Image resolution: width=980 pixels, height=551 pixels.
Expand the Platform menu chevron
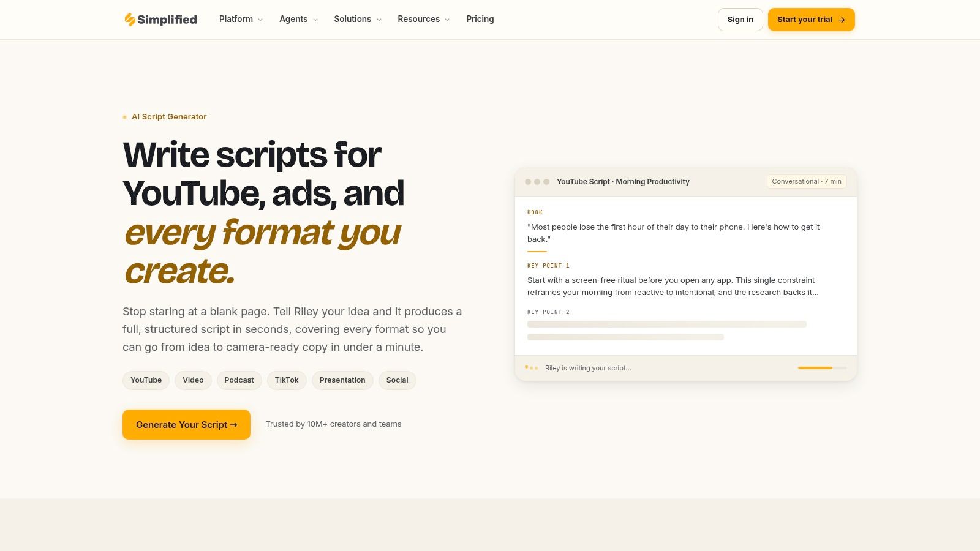click(x=260, y=20)
